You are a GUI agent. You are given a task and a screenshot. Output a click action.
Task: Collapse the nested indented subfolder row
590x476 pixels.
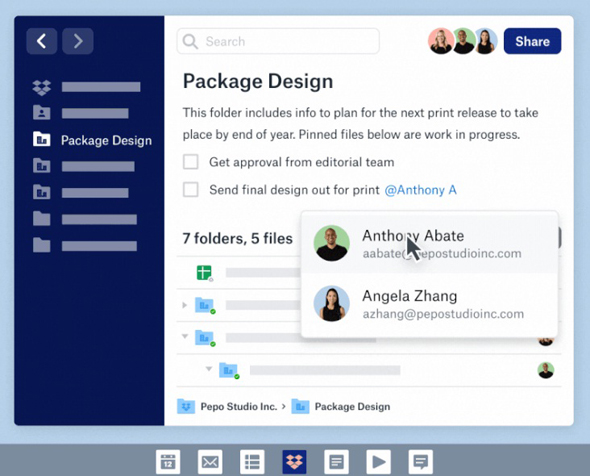[209, 369]
